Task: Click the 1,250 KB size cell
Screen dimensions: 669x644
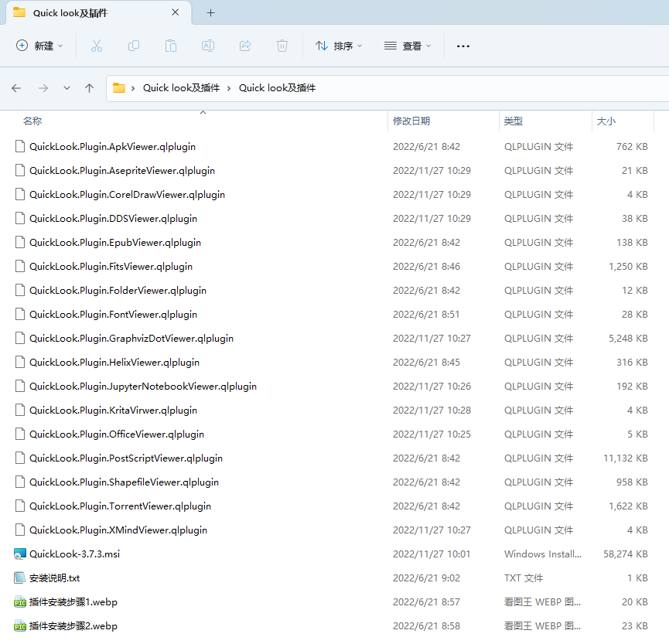Action: coord(628,266)
